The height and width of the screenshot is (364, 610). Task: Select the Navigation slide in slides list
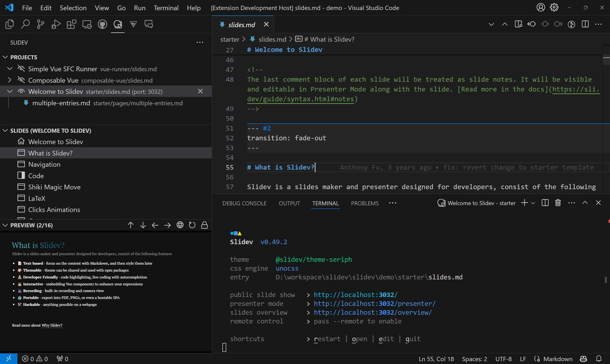point(106,164)
